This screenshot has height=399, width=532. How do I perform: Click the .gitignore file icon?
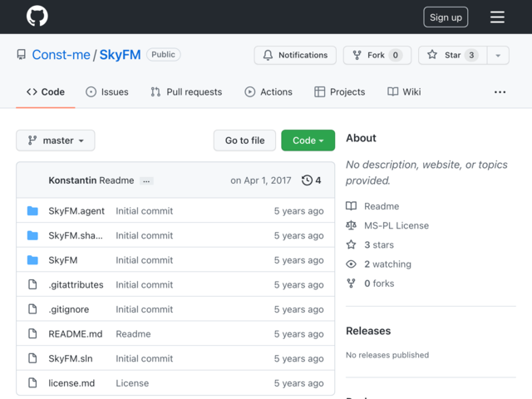pyautogui.click(x=32, y=309)
